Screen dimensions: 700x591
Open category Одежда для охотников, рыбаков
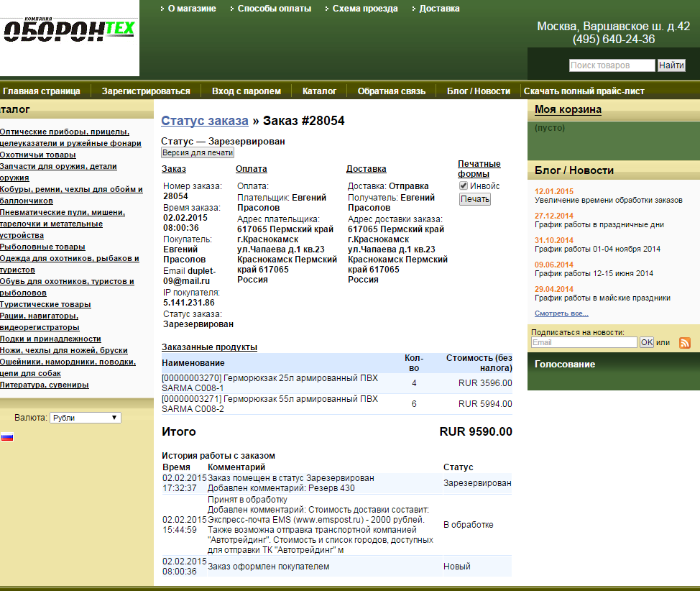click(70, 264)
